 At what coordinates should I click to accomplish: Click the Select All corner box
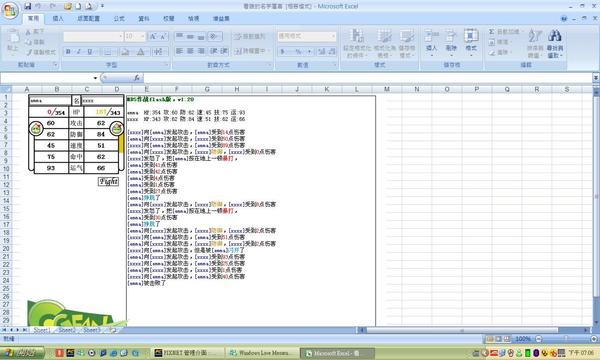point(6,89)
